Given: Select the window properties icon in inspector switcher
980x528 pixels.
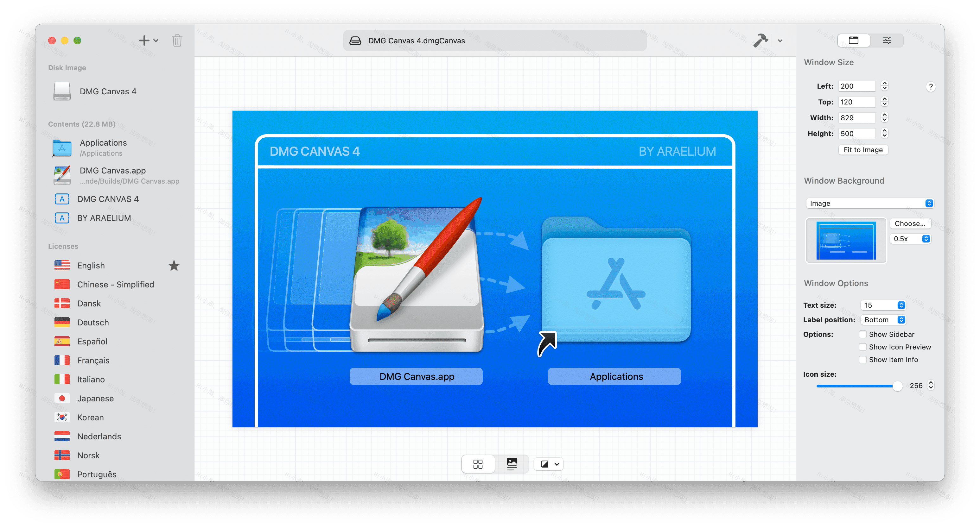Looking at the screenshot, I should (x=854, y=40).
